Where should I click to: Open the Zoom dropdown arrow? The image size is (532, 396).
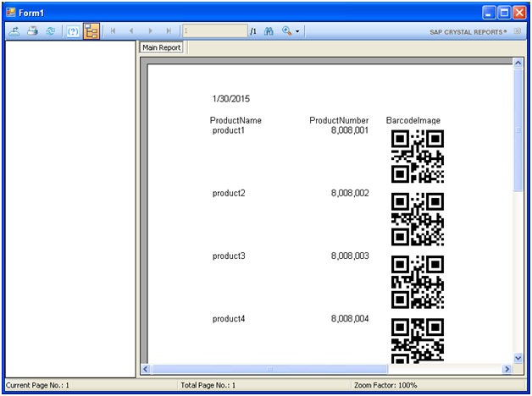click(x=297, y=31)
